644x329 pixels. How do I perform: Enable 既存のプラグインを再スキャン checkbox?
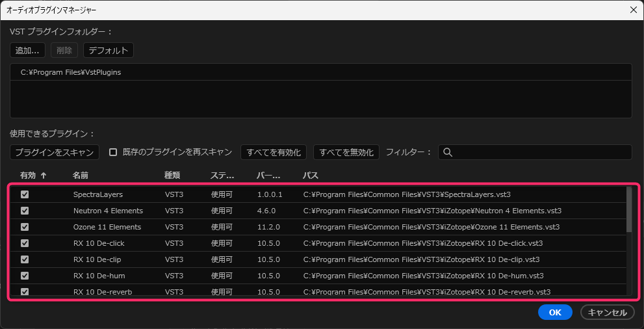click(113, 152)
